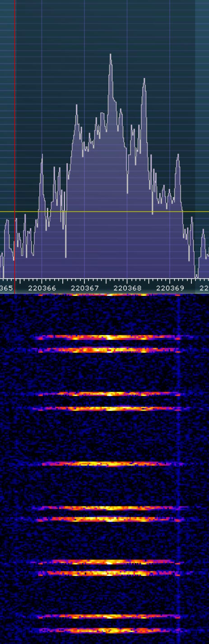Tune to the tallest spectrum peak tip
The width and height of the screenshot is (209, 644).
(110, 55)
